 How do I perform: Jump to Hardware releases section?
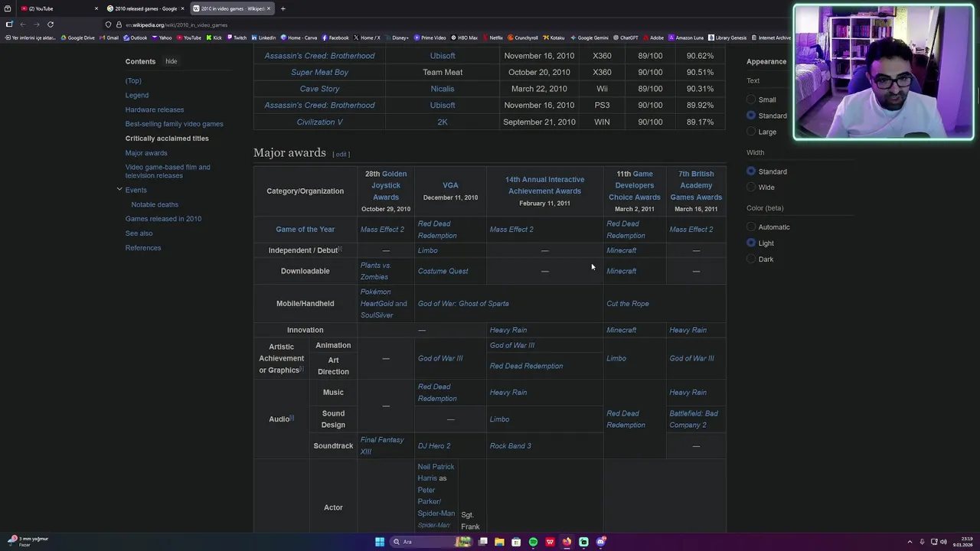click(155, 109)
